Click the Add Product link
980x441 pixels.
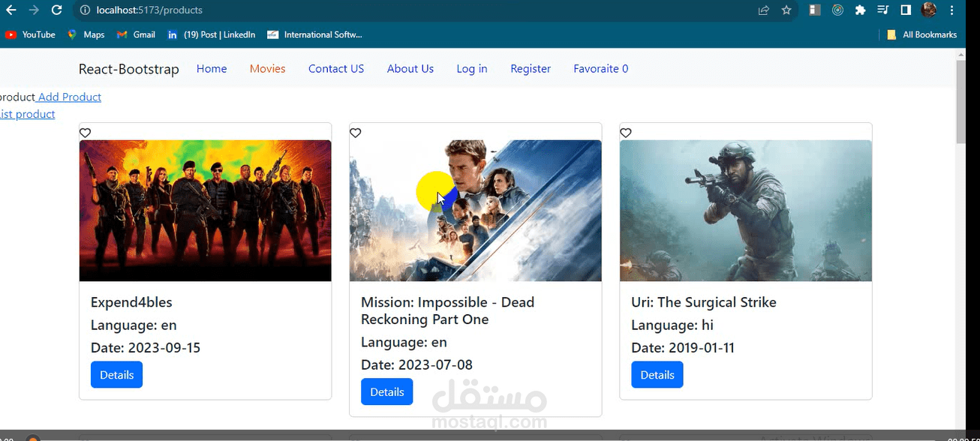(69, 97)
